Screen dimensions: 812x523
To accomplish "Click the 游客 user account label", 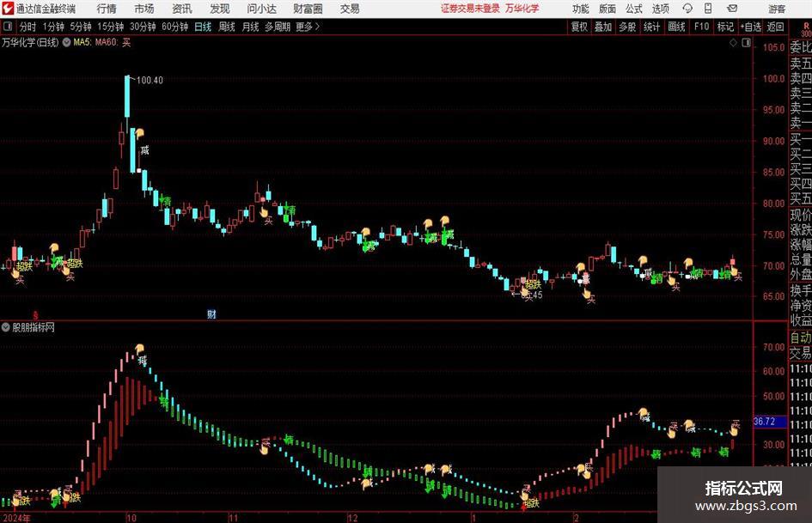I will (x=777, y=9).
